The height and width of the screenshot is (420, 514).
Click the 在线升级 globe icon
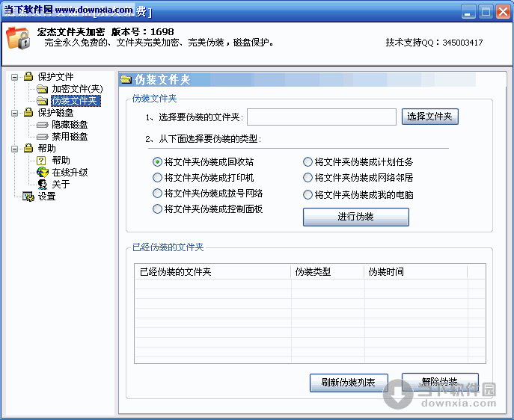pos(43,173)
